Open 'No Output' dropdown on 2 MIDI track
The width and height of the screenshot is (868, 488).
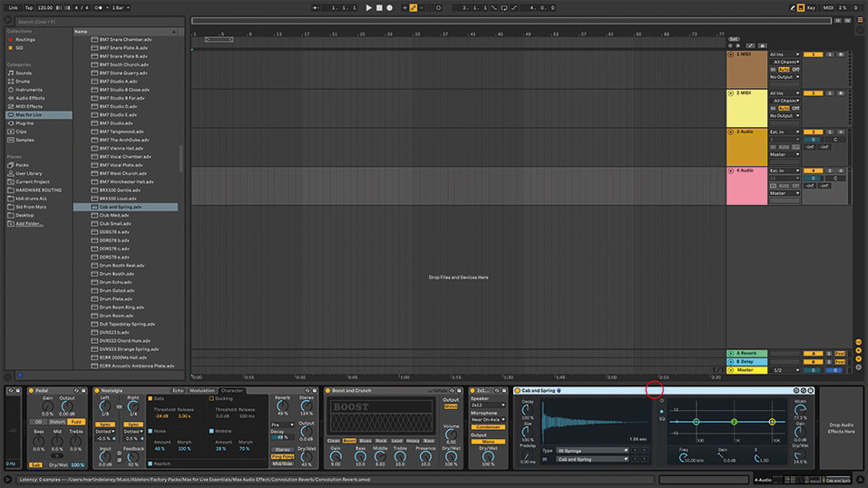(x=785, y=116)
